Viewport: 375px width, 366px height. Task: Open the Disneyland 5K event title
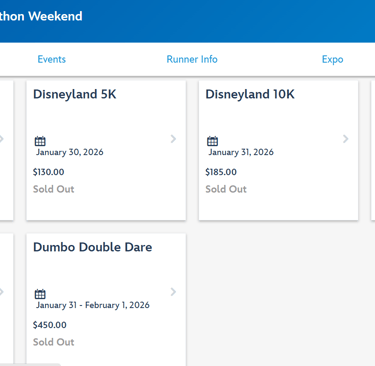point(75,94)
